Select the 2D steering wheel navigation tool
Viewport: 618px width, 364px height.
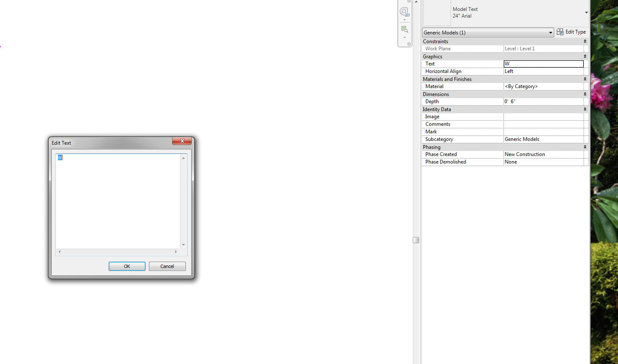tap(404, 12)
